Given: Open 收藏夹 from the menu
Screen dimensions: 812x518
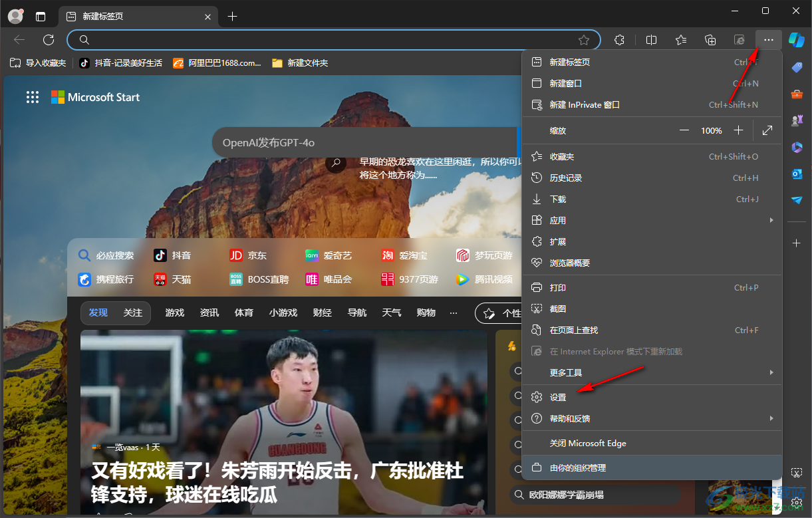Looking at the screenshot, I should pos(652,156).
